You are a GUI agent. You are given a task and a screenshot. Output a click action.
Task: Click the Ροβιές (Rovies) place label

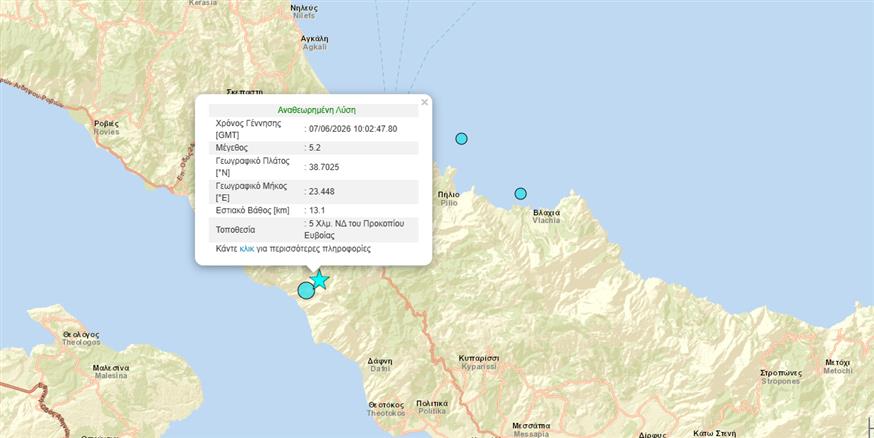click(x=106, y=127)
